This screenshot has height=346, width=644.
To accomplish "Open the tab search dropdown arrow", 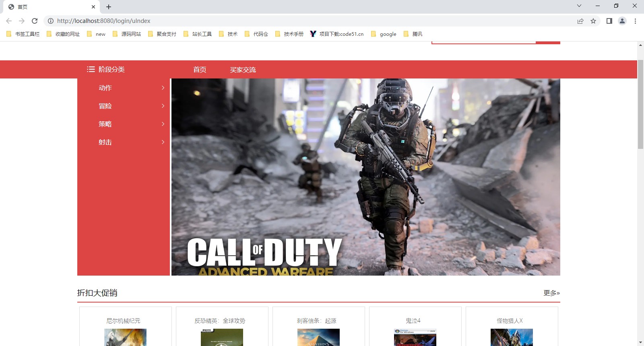I will (x=579, y=6).
